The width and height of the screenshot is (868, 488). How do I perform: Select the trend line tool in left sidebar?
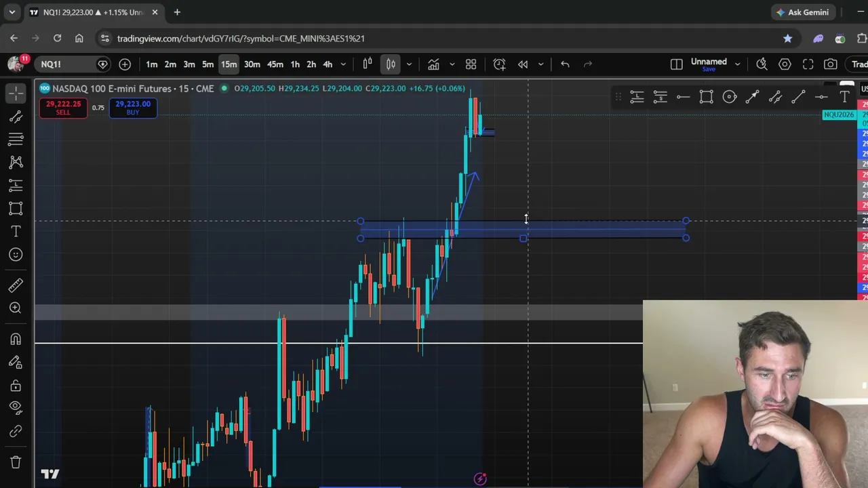[x=16, y=117]
